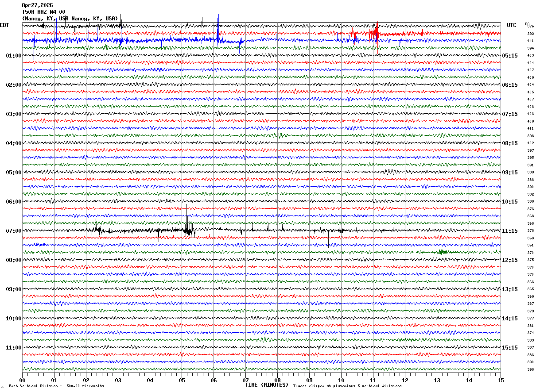Select the 15:15 UTC row label

pyautogui.click(x=511, y=348)
